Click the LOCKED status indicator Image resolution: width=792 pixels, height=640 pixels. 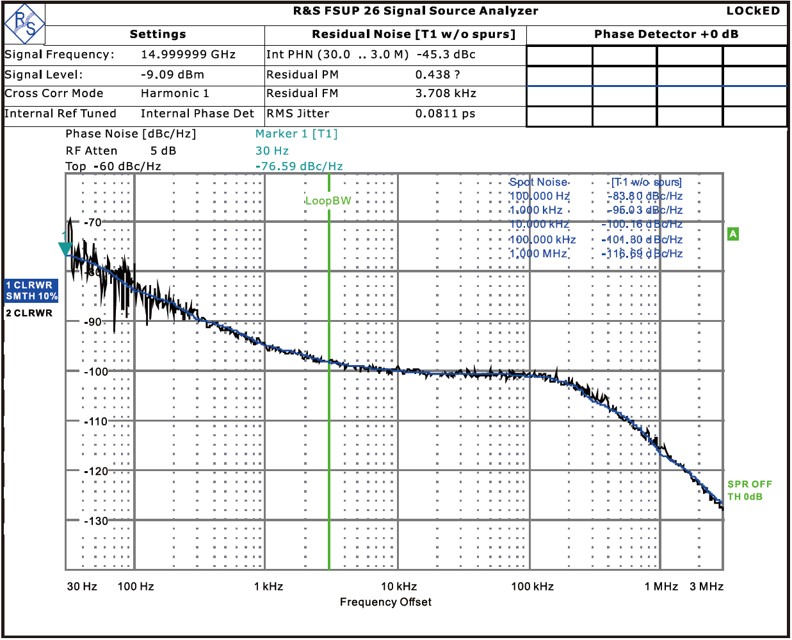pos(755,11)
